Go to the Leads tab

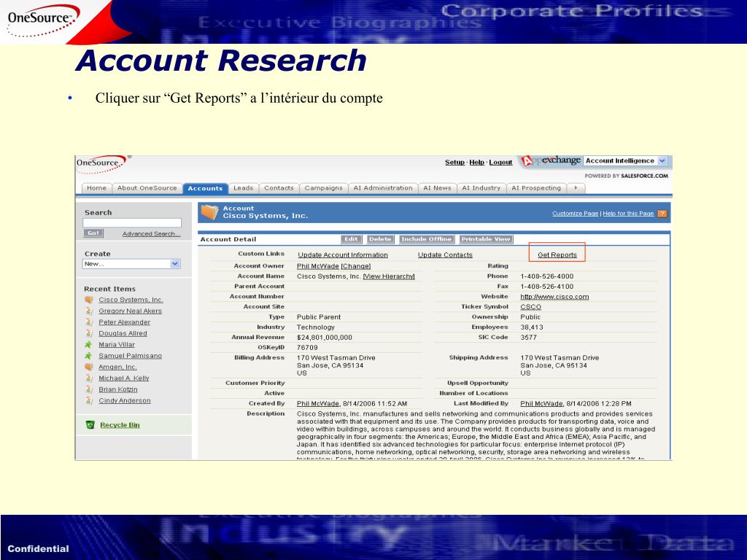(x=244, y=188)
